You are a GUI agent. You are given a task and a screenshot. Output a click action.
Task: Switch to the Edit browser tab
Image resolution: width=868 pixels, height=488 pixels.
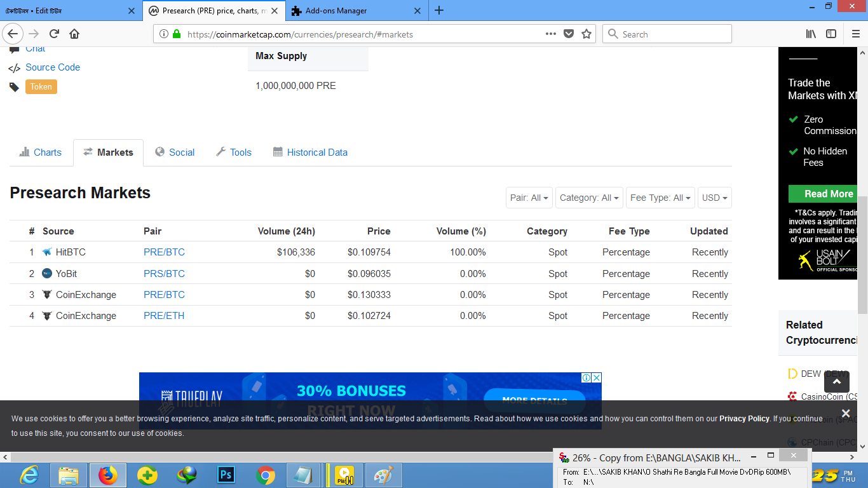coord(70,11)
